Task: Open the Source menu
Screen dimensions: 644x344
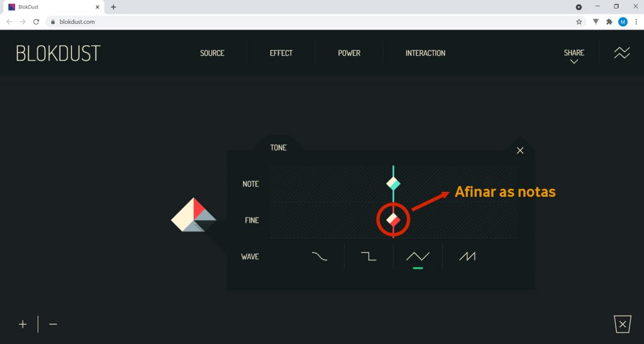Action: point(212,53)
